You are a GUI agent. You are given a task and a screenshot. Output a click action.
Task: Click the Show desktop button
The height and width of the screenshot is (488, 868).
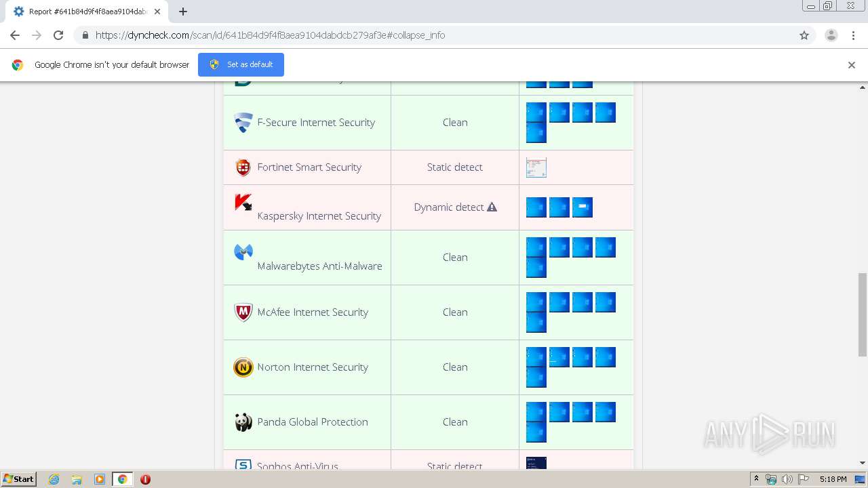861,479
